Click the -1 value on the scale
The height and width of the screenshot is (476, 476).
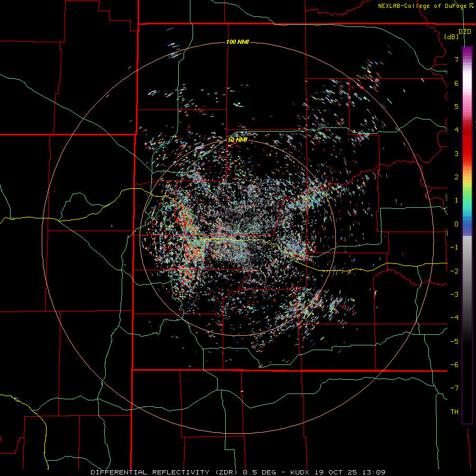[x=454, y=248]
